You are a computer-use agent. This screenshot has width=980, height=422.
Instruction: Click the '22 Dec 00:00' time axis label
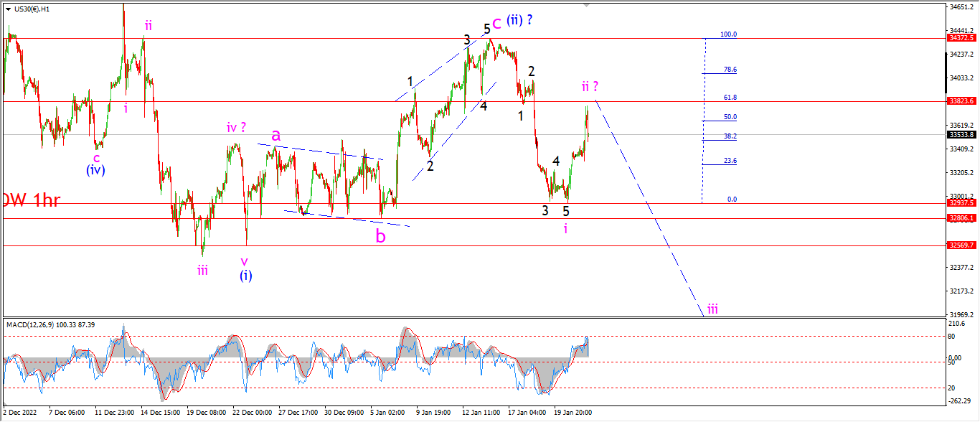click(253, 413)
